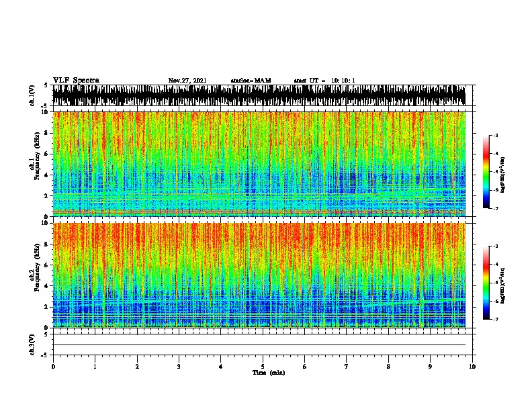Click time axis tick label "1"
Image resolution: width=532 pixels, height=411 pixels.
[95, 367]
